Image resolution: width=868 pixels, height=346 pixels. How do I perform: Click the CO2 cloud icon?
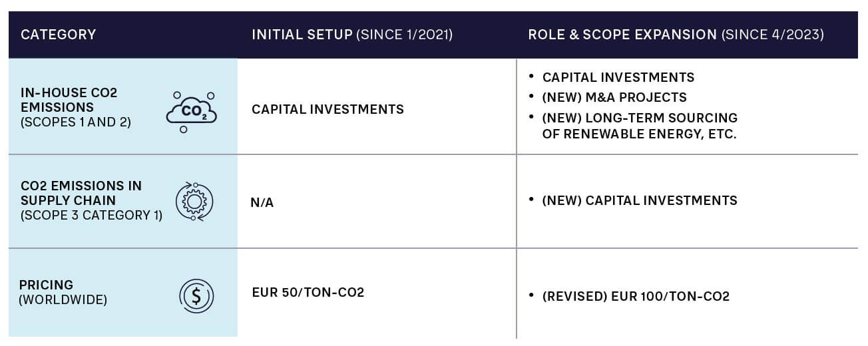point(191,112)
